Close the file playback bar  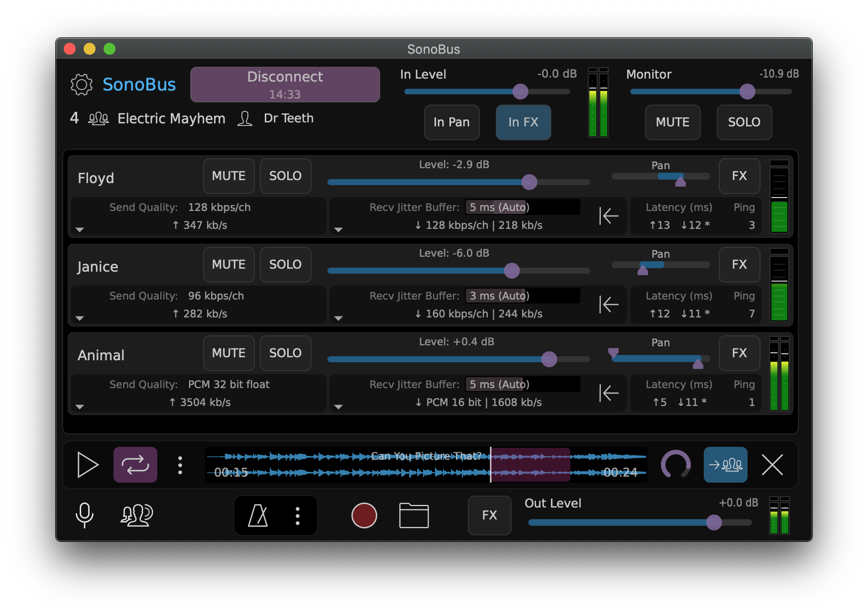(x=772, y=465)
